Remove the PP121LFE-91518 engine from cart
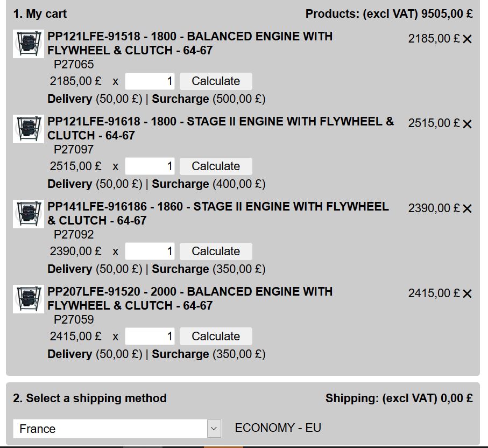Screen dimensions: 488x448 click(x=467, y=39)
